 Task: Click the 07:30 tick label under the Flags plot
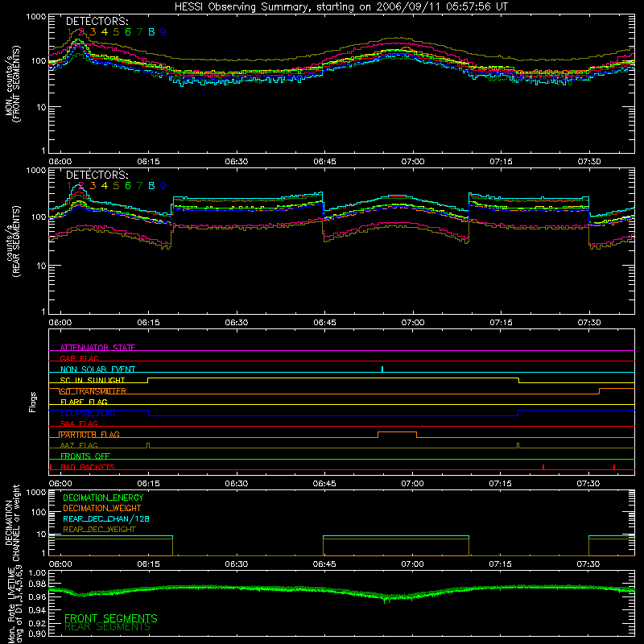pyautogui.click(x=588, y=484)
